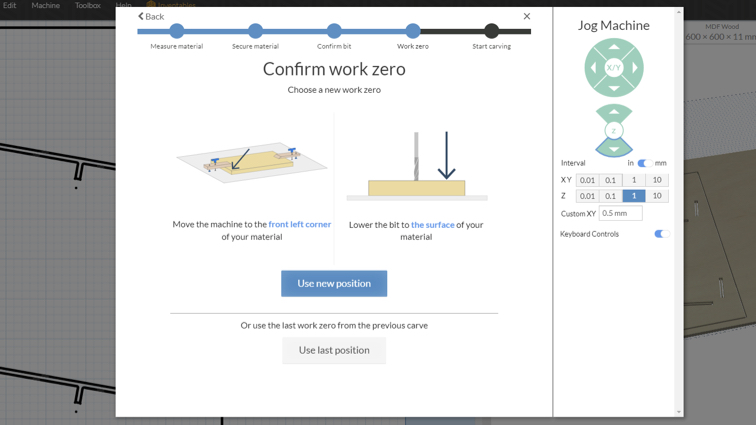The height and width of the screenshot is (425, 756).
Task: Raise the bit with Z up arrow
Action: pos(614,112)
